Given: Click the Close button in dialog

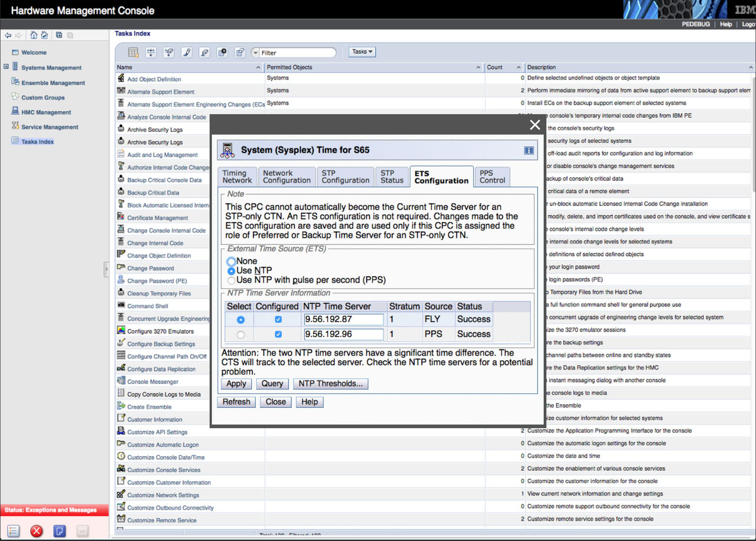Looking at the screenshot, I should coord(276,402).
